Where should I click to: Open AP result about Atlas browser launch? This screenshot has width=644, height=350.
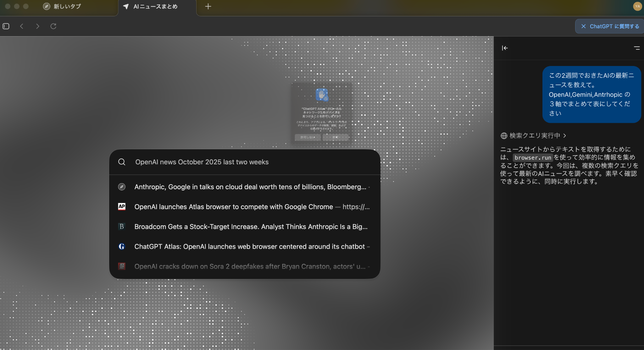point(233,207)
